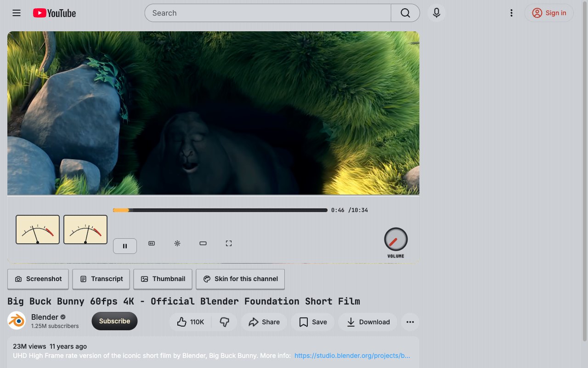Click the left VU meter

(38, 230)
